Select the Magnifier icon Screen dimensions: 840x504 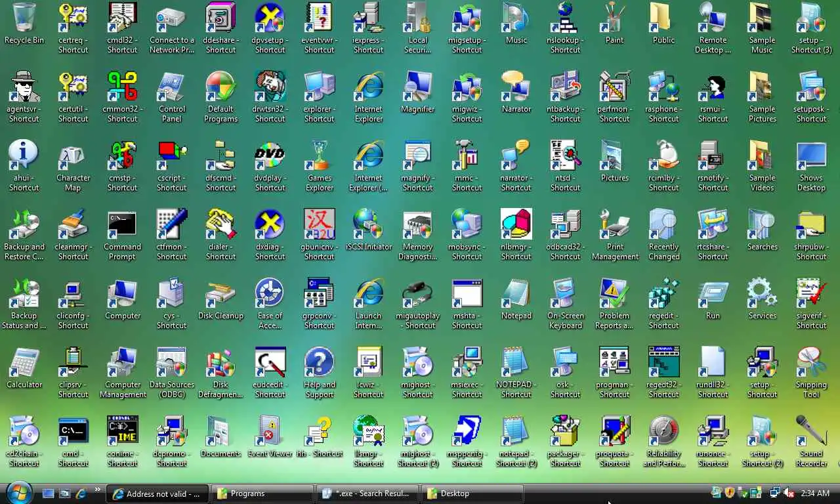tap(418, 87)
